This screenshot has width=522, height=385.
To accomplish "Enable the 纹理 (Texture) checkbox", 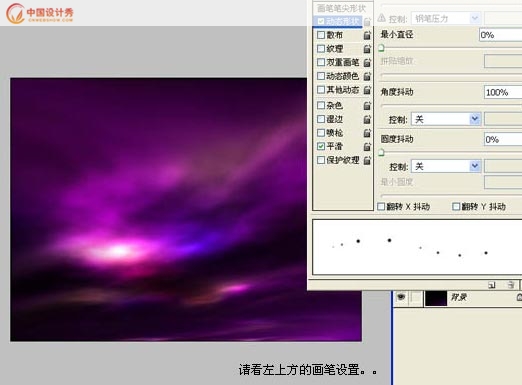I will pos(321,49).
